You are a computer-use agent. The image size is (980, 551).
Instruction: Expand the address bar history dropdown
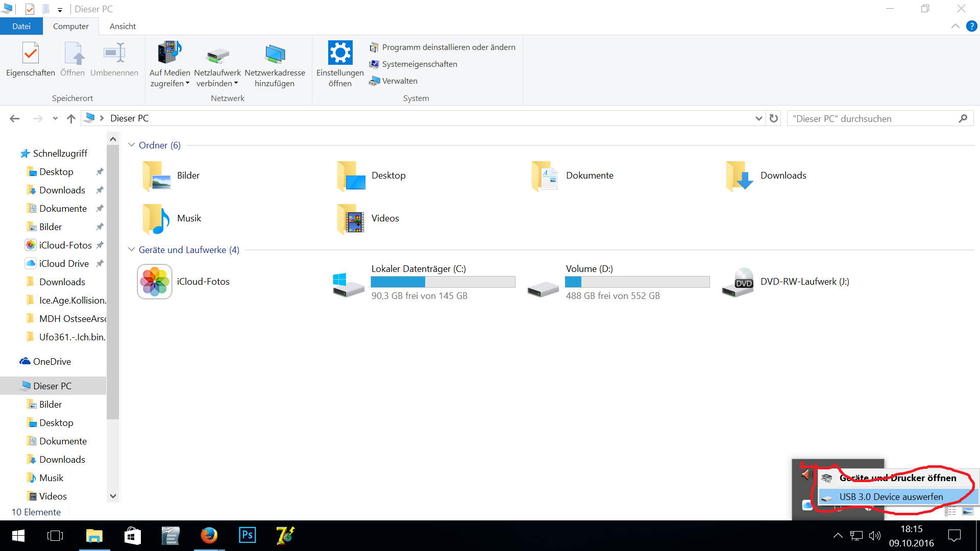point(758,118)
